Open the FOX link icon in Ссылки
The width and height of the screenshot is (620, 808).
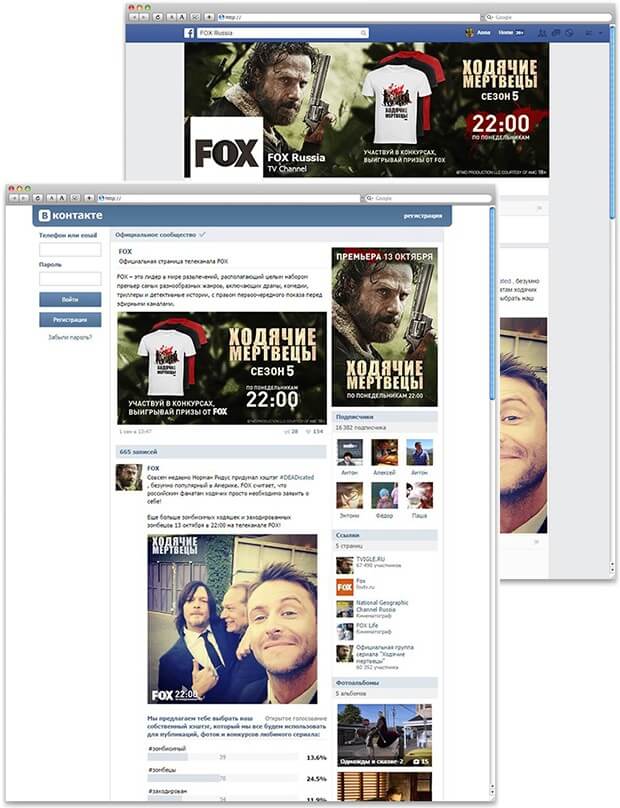coord(344,586)
